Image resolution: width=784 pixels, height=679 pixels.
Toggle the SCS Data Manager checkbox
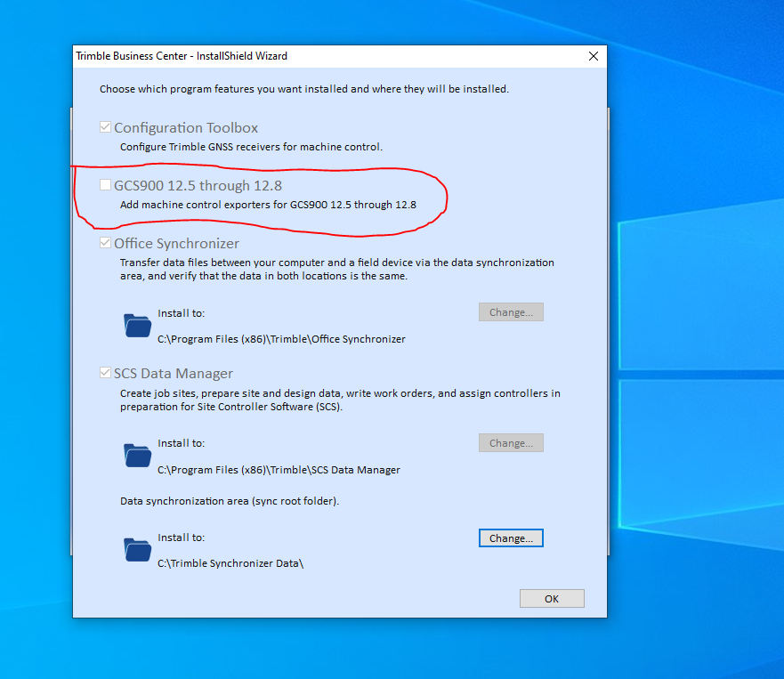(x=105, y=373)
